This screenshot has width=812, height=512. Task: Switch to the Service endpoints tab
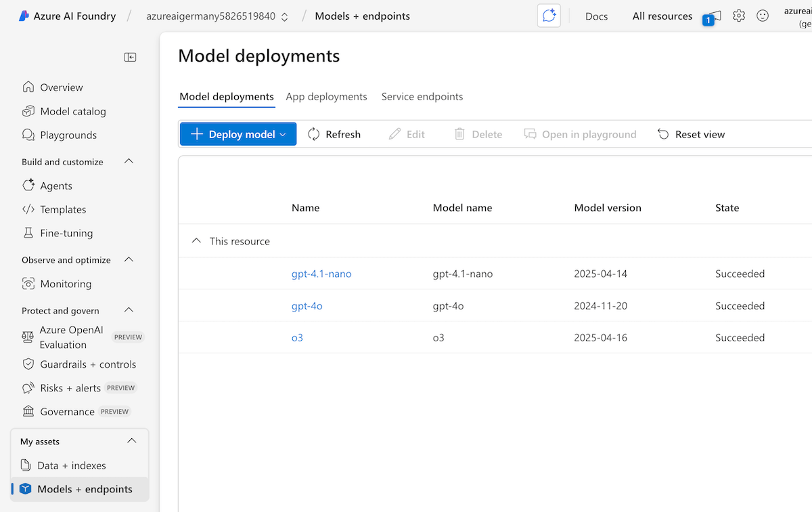(x=422, y=96)
